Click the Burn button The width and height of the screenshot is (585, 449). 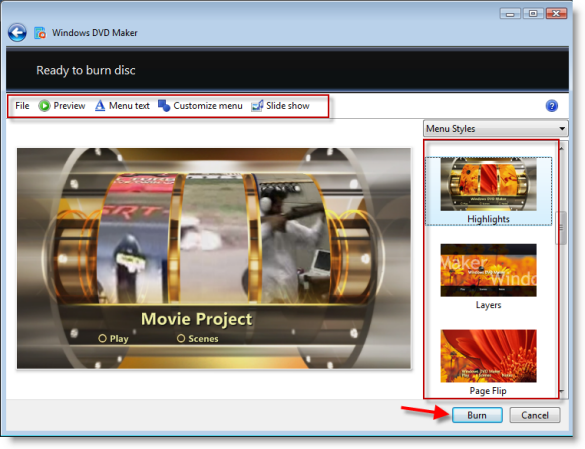pos(477,415)
